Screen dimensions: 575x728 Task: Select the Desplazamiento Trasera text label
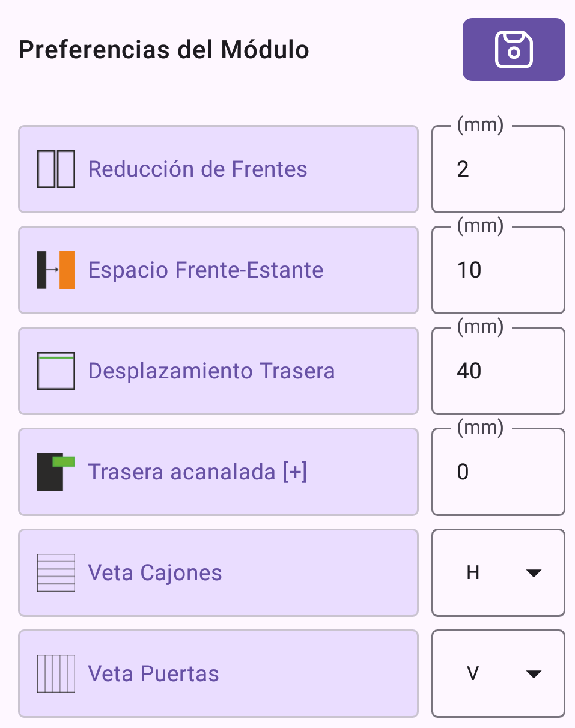pos(211,371)
